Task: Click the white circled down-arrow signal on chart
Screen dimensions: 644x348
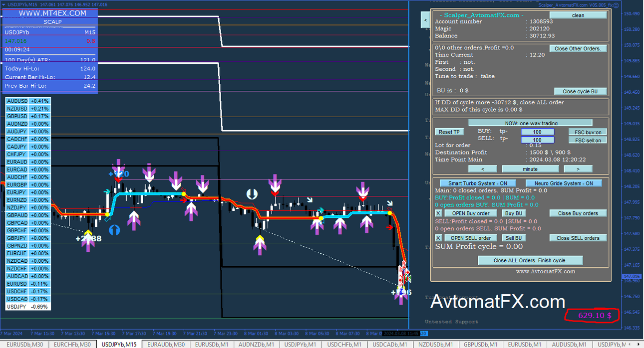Action: tap(252, 194)
